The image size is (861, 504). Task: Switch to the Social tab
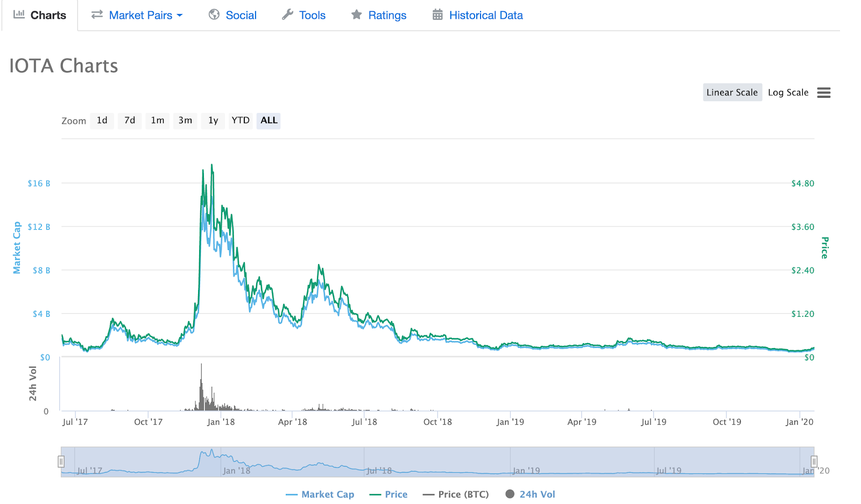pos(232,15)
